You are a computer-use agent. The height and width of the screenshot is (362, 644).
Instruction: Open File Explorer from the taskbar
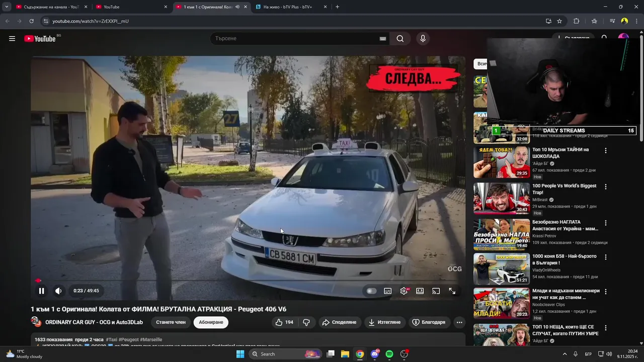(345, 354)
